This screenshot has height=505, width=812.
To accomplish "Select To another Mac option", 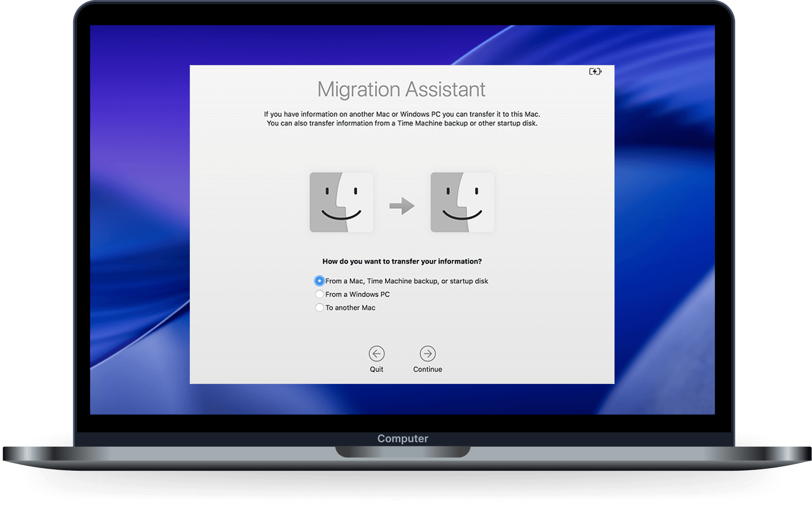I will click(319, 307).
